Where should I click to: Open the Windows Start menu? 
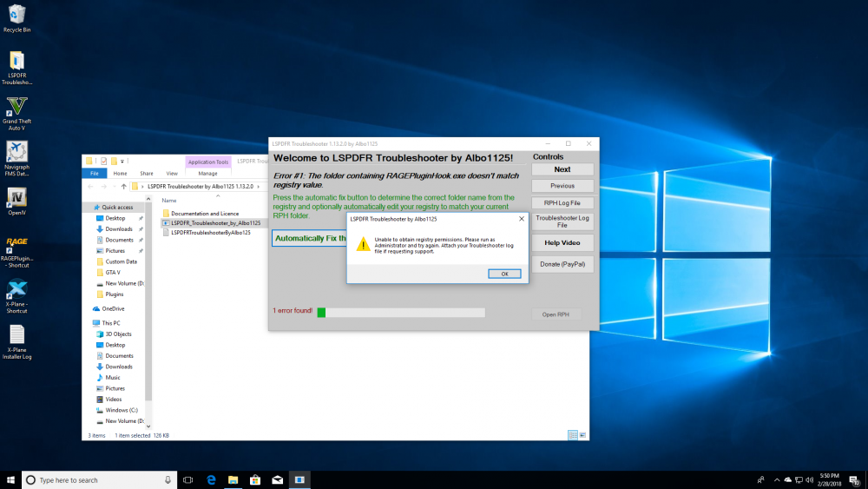pyautogui.click(x=10, y=479)
